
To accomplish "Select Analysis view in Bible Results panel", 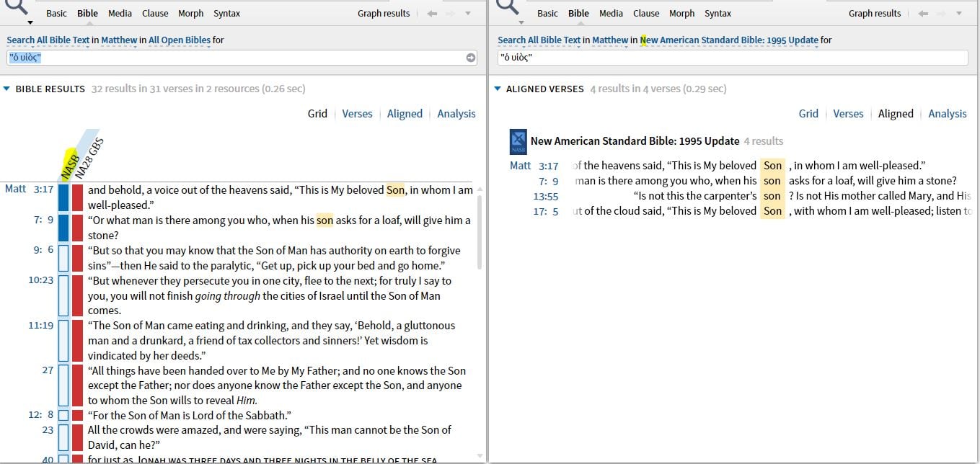I will coord(456,114).
